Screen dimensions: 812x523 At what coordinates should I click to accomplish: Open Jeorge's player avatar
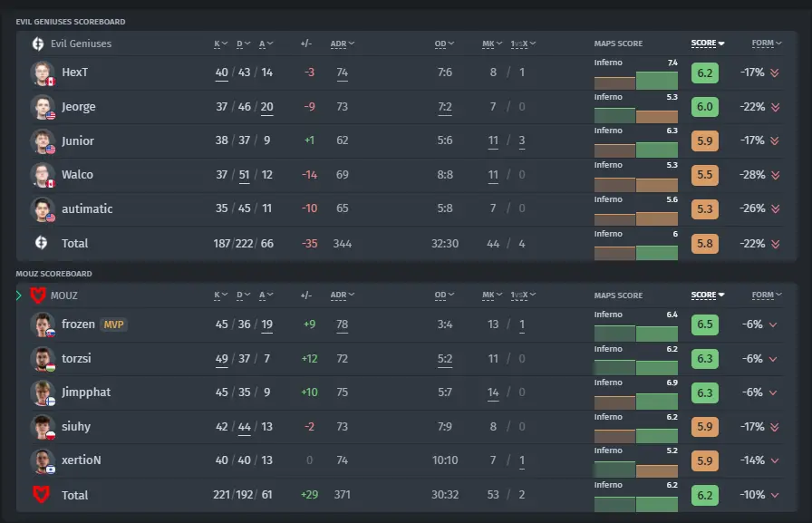pyautogui.click(x=43, y=107)
